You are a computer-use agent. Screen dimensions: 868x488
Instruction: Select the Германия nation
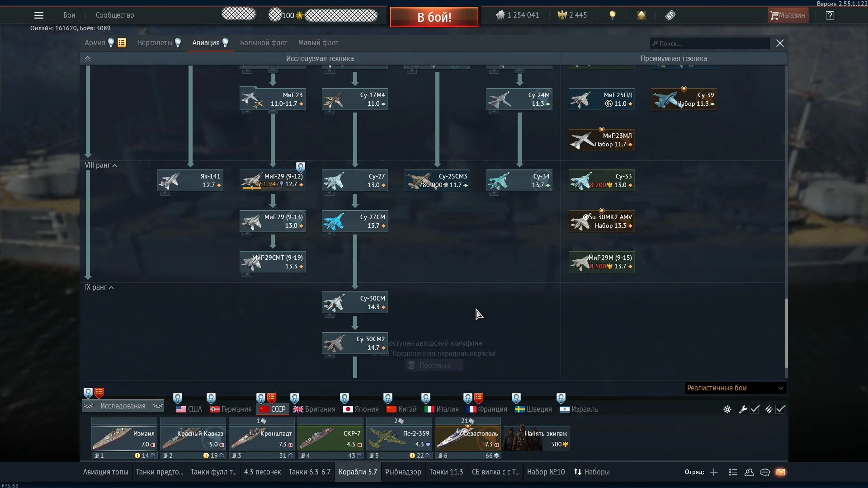(x=231, y=409)
